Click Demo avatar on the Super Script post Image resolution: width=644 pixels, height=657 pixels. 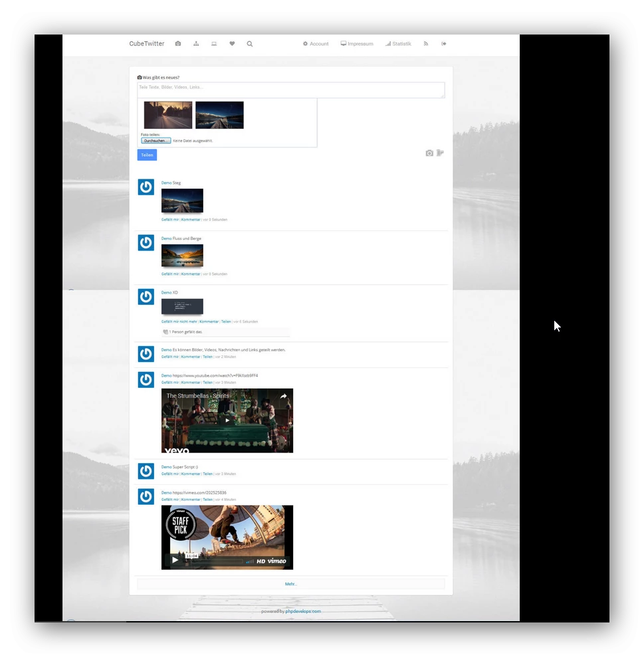point(146,471)
